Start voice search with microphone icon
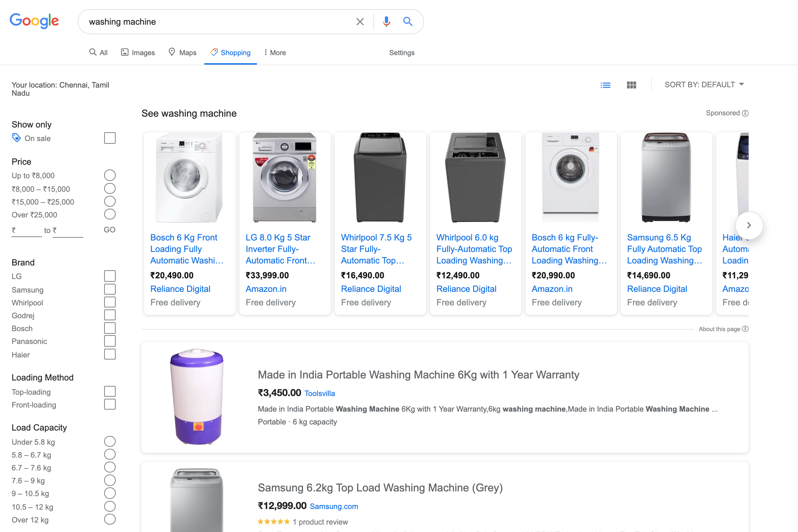The height and width of the screenshot is (532, 798). (x=386, y=22)
